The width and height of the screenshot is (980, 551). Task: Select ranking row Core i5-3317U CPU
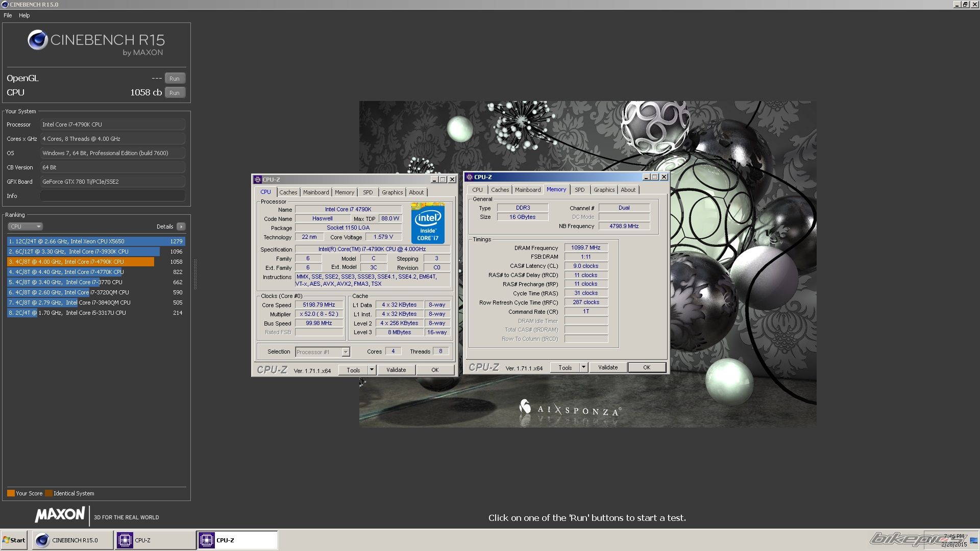(96, 313)
